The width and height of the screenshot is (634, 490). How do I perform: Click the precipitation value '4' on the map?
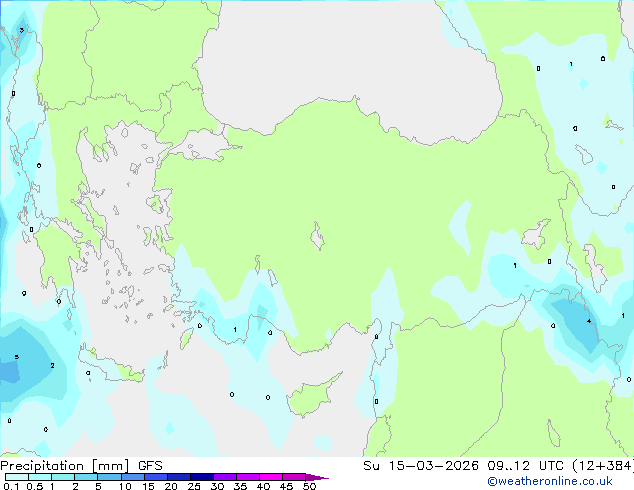tap(589, 321)
